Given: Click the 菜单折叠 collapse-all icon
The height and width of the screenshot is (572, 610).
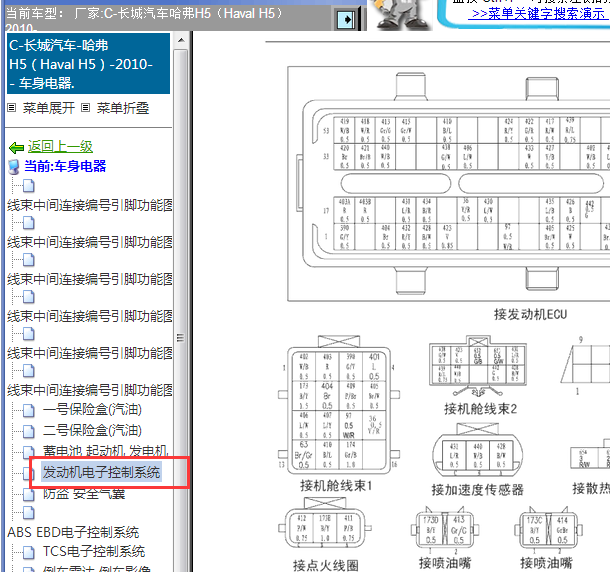Looking at the screenshot, I should (86, 108).
